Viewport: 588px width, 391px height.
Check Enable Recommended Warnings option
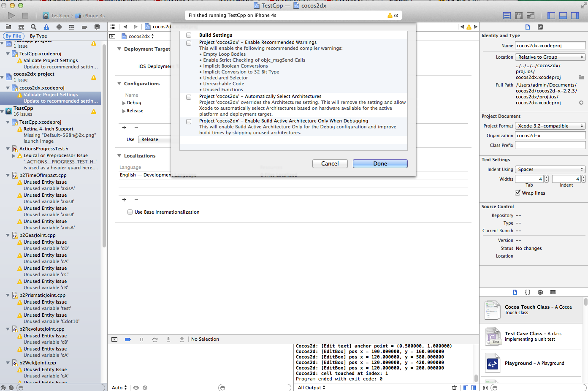click(x=189, y=43)
